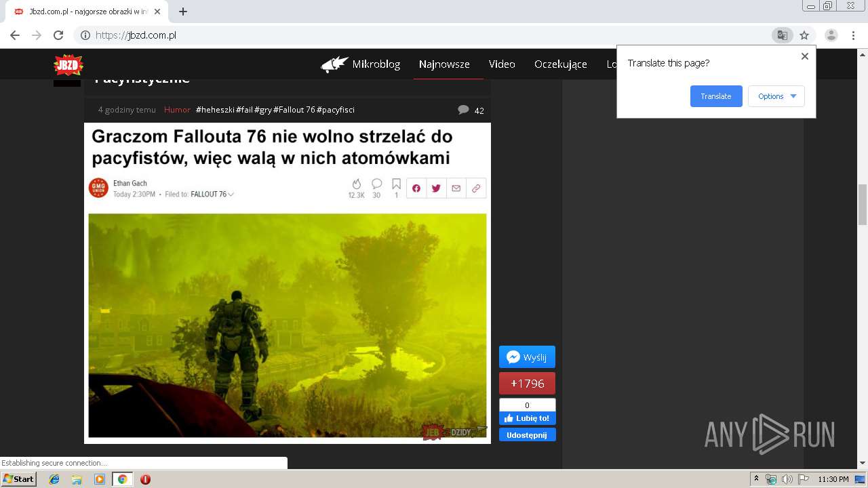Open Windows Explorer folder from taskbar
The width and height of the screenshot is (868, 488).
click(x=77, y=479)
